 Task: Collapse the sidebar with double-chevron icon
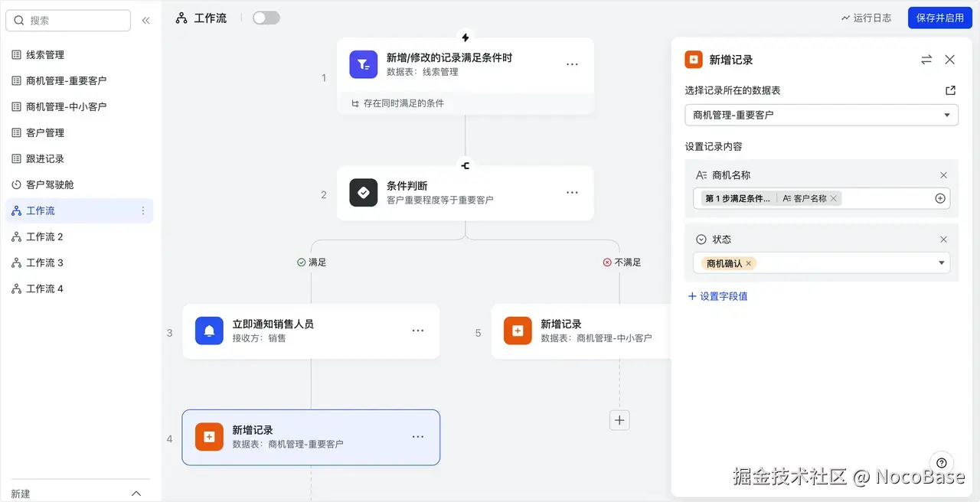[145, 21]
